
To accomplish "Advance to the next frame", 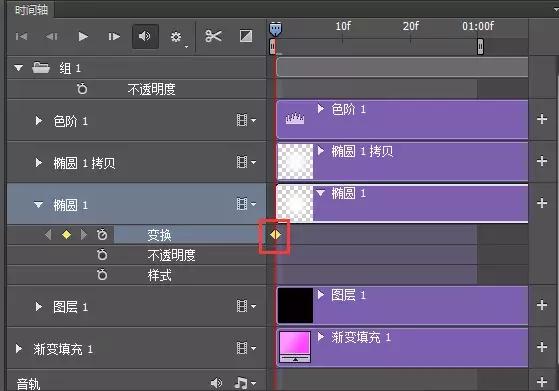I will click(114, 37).
